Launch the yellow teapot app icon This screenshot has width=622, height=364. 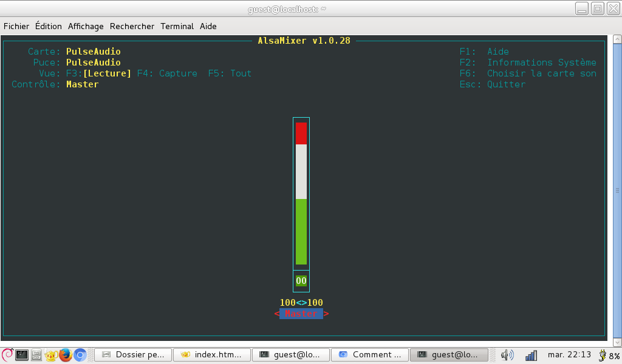pos(51,355)
